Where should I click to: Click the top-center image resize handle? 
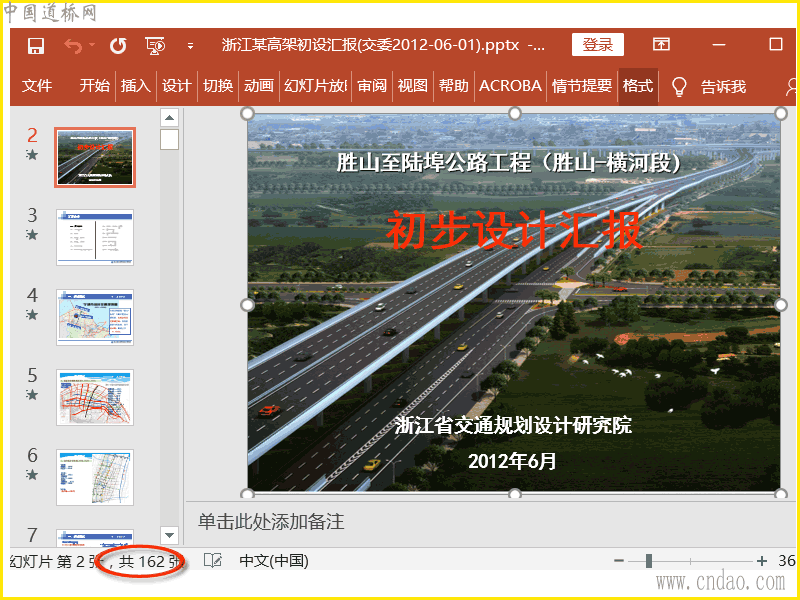(x=515, y=113)
